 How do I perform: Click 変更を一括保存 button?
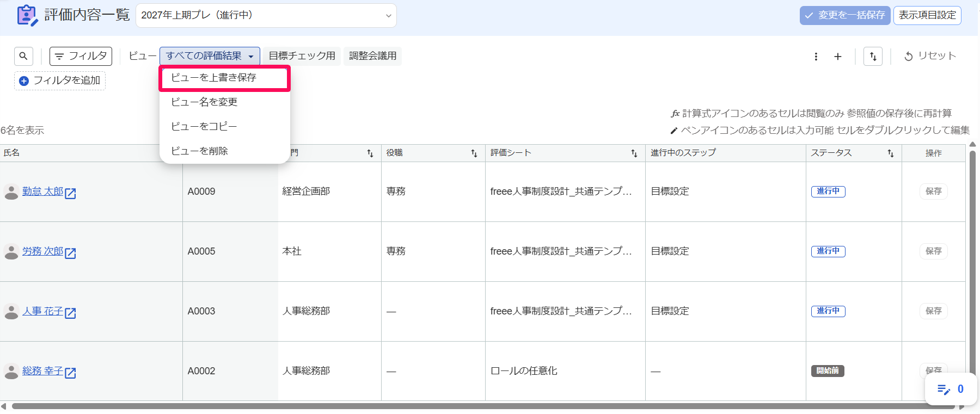[845, 15]
